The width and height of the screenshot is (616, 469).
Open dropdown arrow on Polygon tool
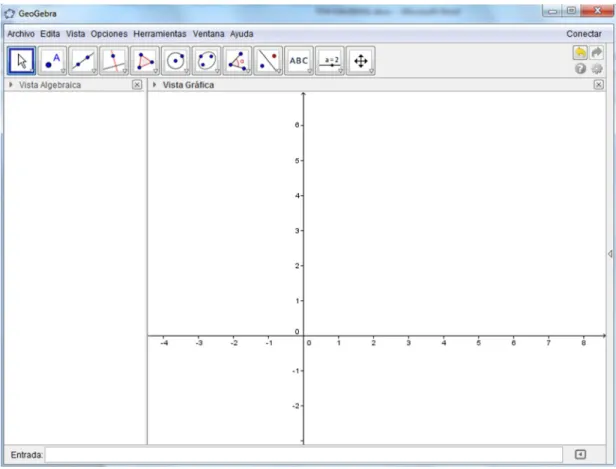[156, 71]
